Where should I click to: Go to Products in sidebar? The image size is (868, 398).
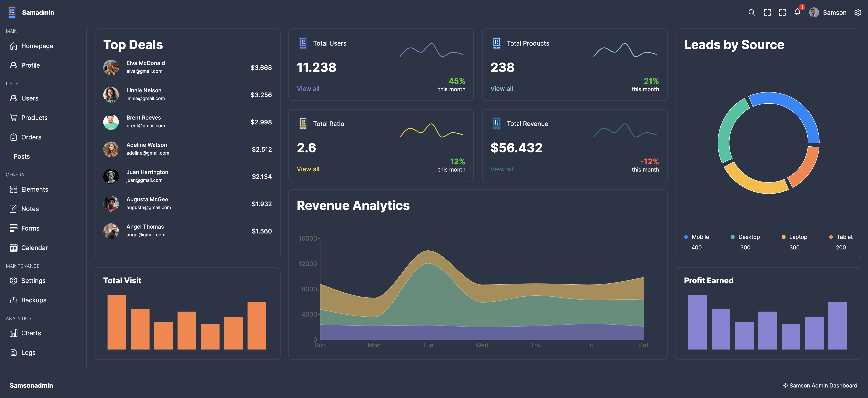coord(34,118)
